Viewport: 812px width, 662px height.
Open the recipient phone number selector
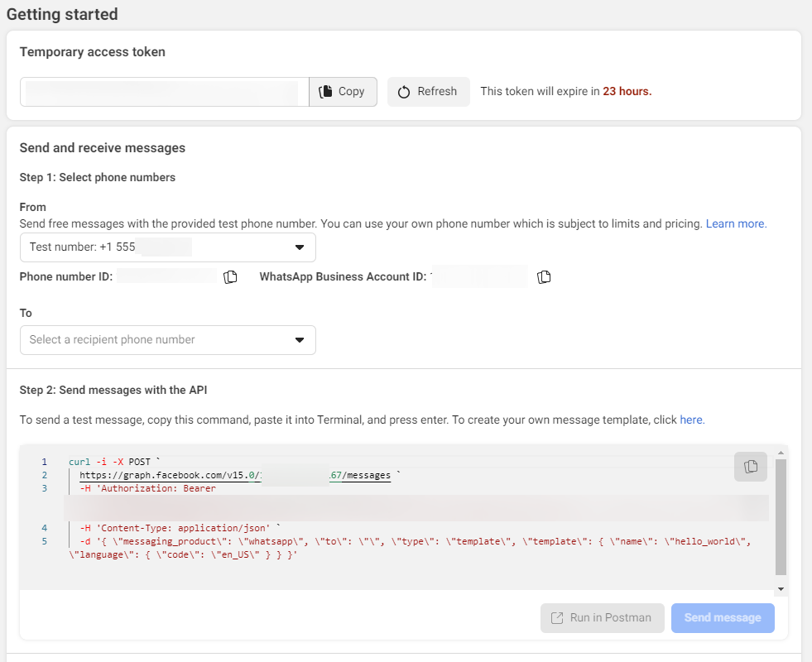(x=167, y=339)
